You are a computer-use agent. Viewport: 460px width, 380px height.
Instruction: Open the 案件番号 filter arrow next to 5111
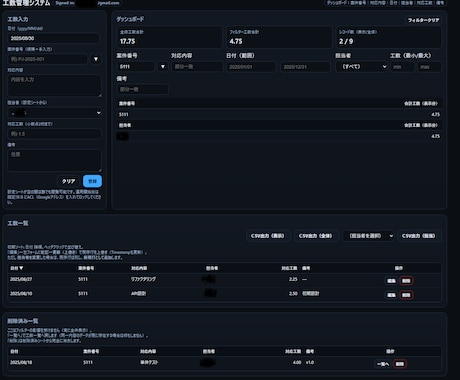click(x=162, y=67)
